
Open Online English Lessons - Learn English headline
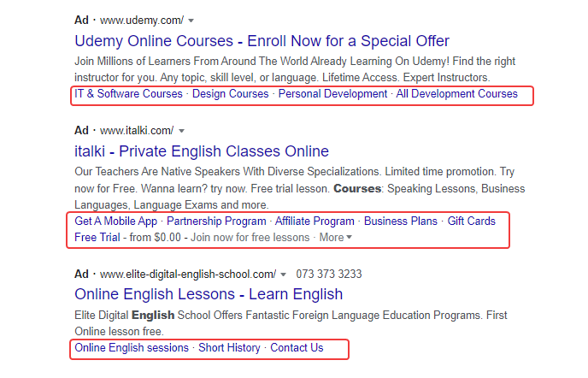pyautogui.click(x=209, y=294)
